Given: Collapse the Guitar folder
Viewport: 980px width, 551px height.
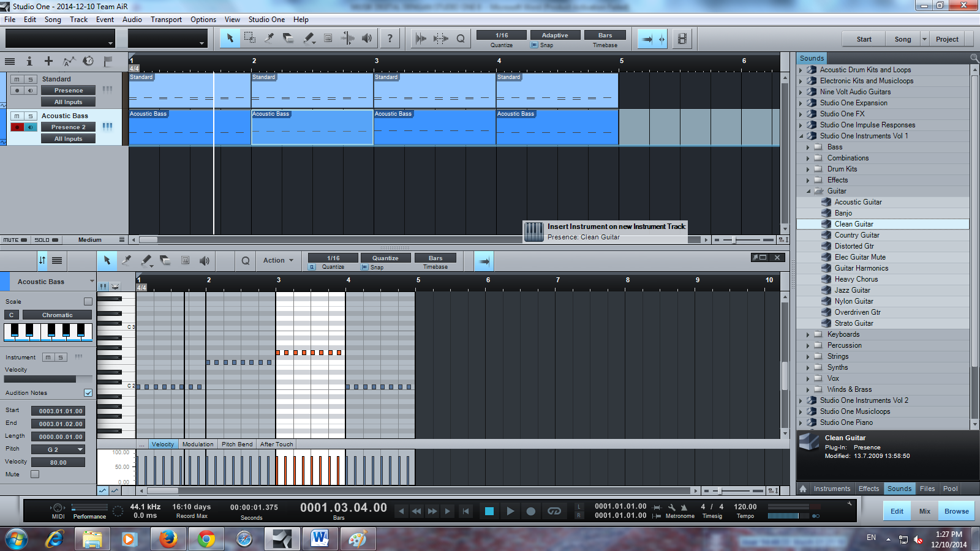Looking at the screenshot, I should pyautogui.click(x=809, y=191).
